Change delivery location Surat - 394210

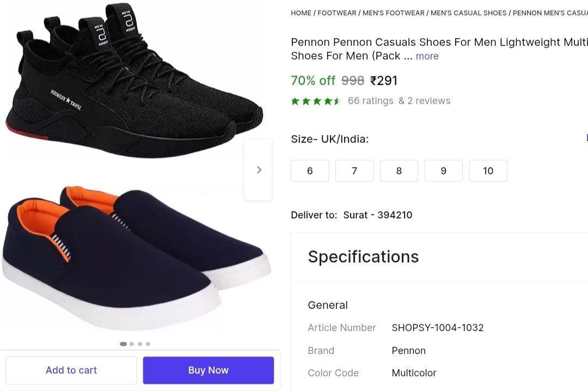point(378,215)
